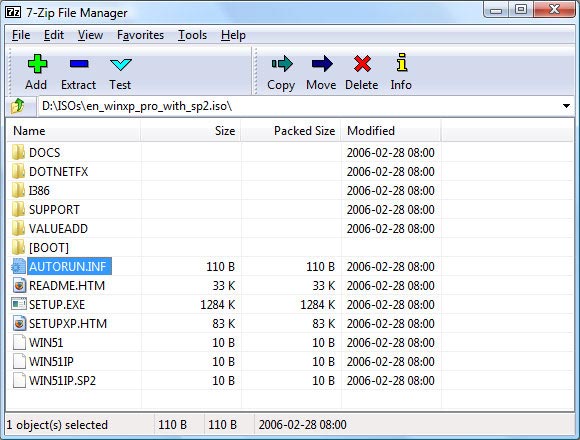Select the WIN51IP.SP2 file name
Viewport: 580px width, 440px height.
[62, 380]
